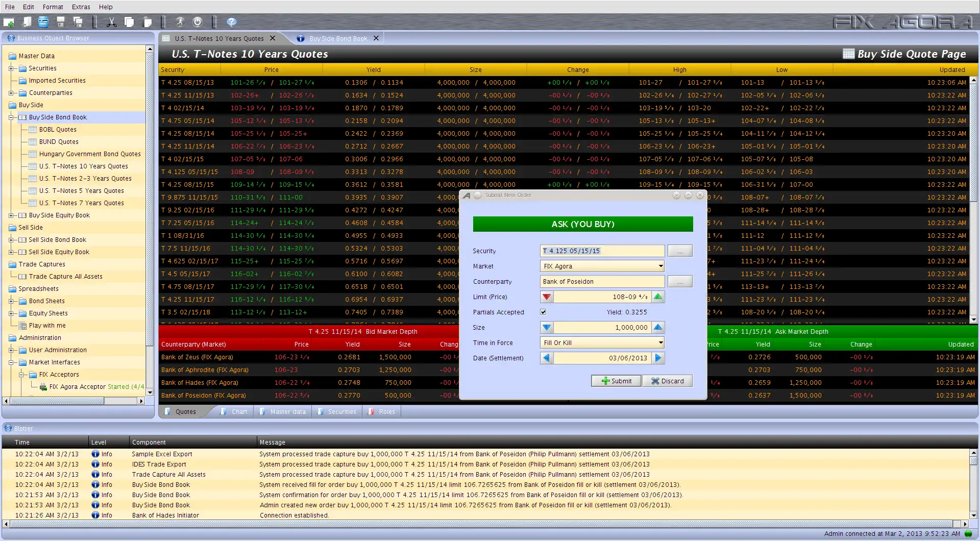Open the Format menu
This screenshot has height=541, width=980.
[53, 7]
